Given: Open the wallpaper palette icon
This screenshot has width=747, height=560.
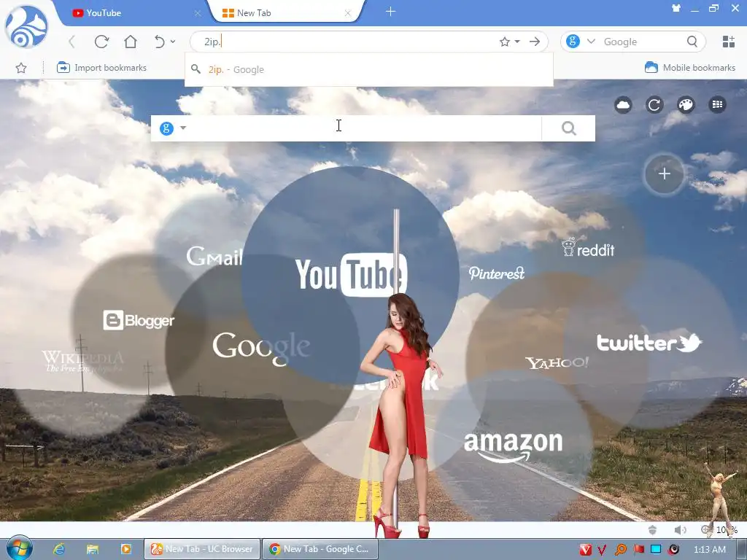Looking at the screenshot, I should (686, 105).
